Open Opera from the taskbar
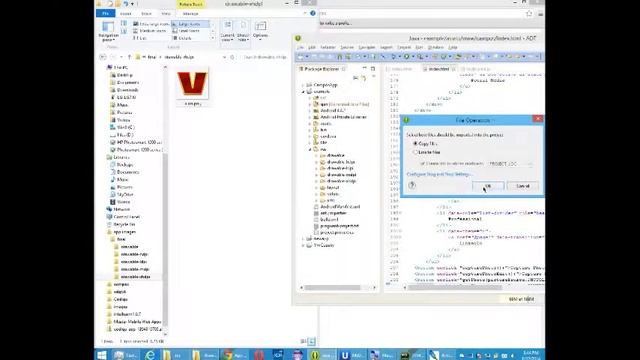This screenshot has height=360, width=640. (x=259, y=355)
